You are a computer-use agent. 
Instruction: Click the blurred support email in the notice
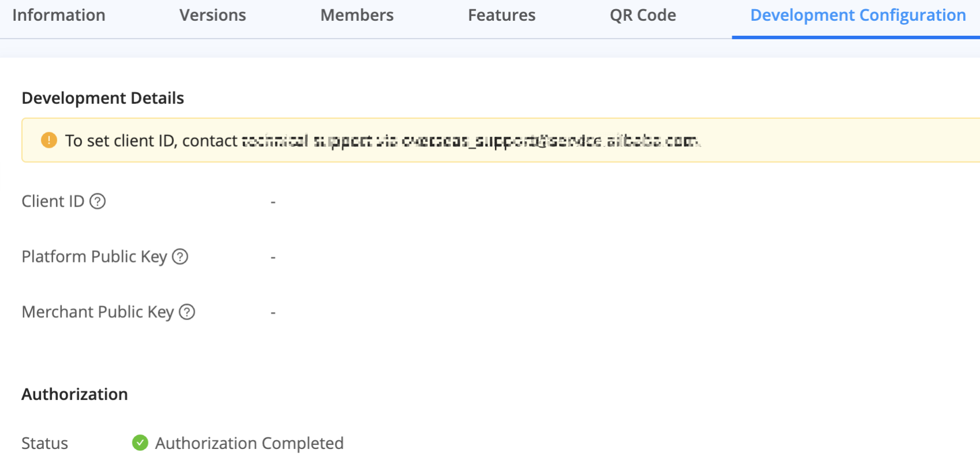click(550, 141)
